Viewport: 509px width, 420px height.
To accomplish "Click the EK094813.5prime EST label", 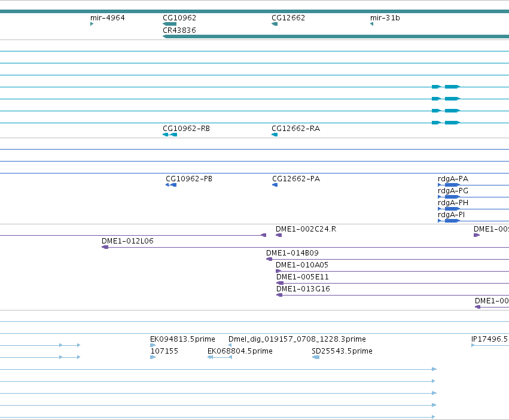I will tap(182, 339).
